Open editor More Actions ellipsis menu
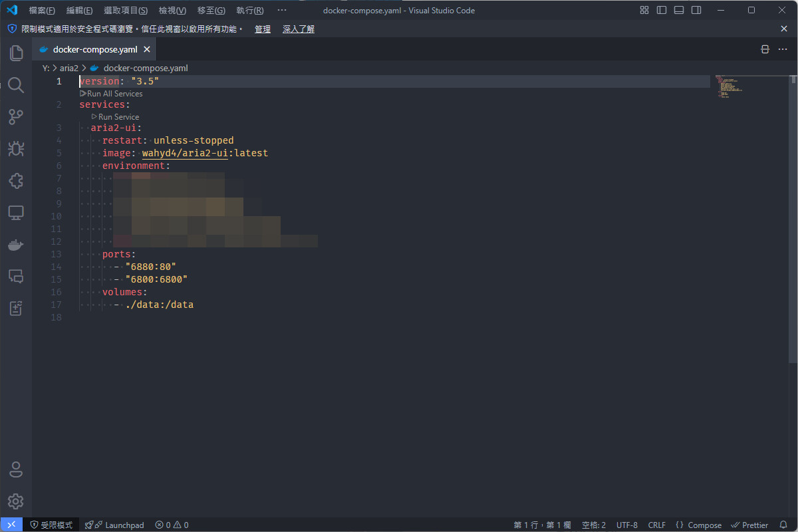798x532 pixels. pyautogui.click(x=783, y=49)
